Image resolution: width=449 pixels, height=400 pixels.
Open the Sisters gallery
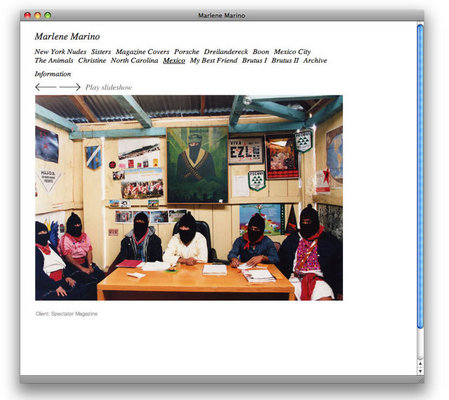click(101, 52)
